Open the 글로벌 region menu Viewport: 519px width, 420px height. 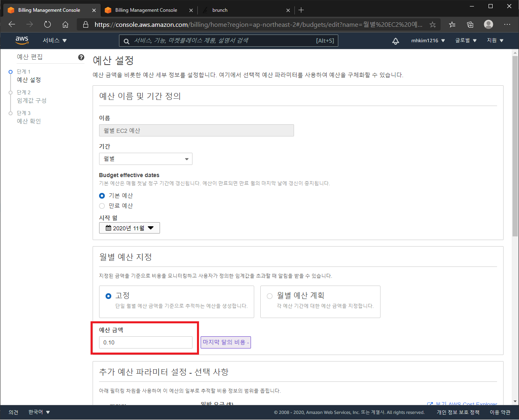[466, 41]
